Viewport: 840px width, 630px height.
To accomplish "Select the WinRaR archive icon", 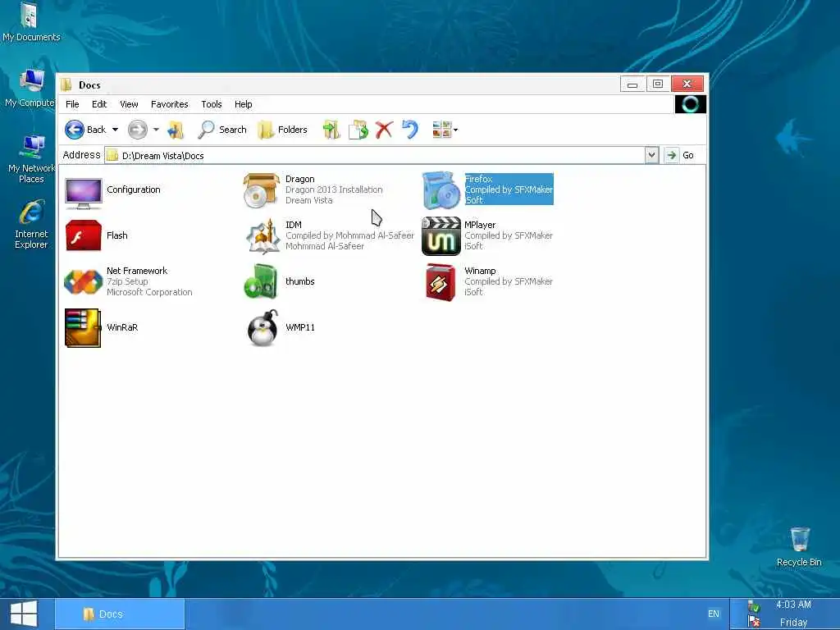I will (83, 328).
